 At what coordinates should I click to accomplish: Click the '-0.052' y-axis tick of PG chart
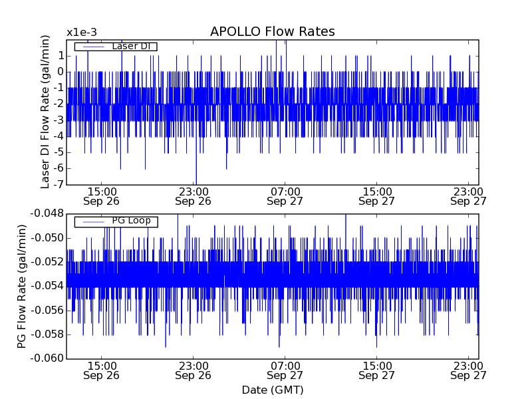(47, 262)
